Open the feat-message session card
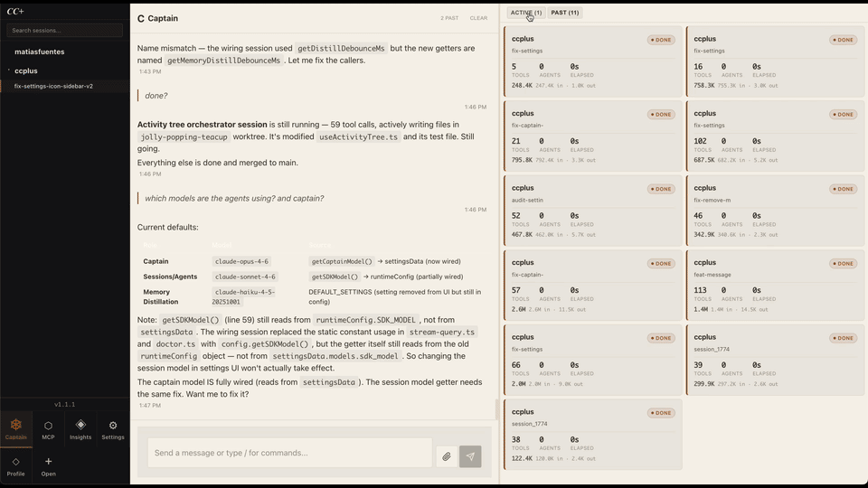Screen dimensions: 868x488 pos(775,285)
